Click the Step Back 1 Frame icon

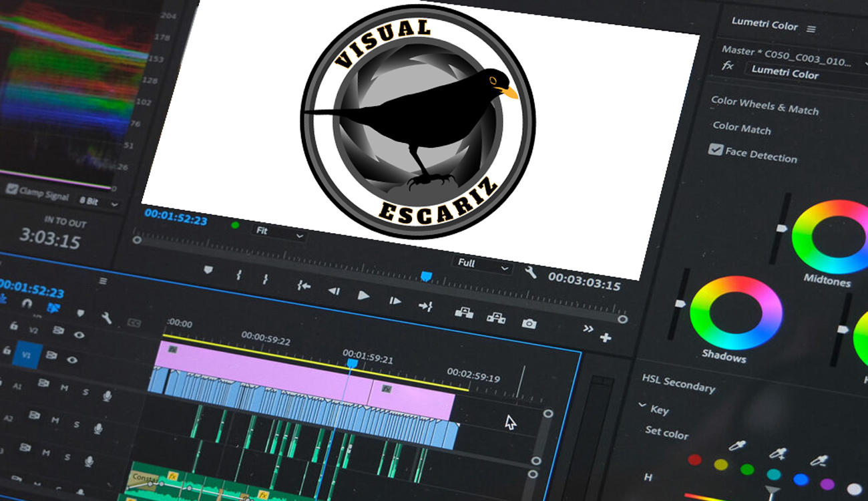[x=334, y=291]
